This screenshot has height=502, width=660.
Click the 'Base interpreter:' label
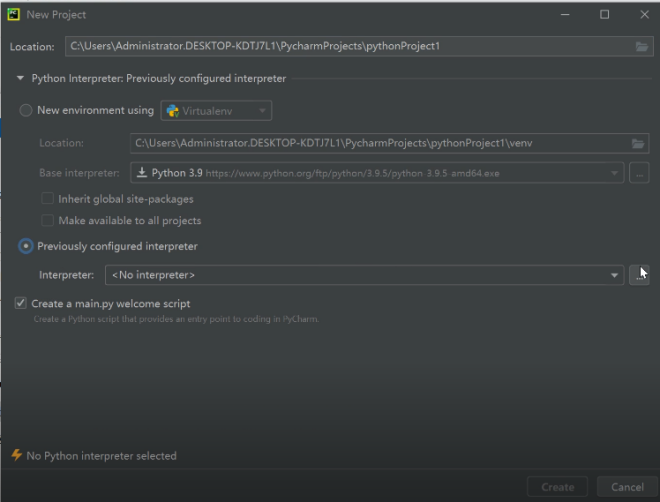pos(79,173)
